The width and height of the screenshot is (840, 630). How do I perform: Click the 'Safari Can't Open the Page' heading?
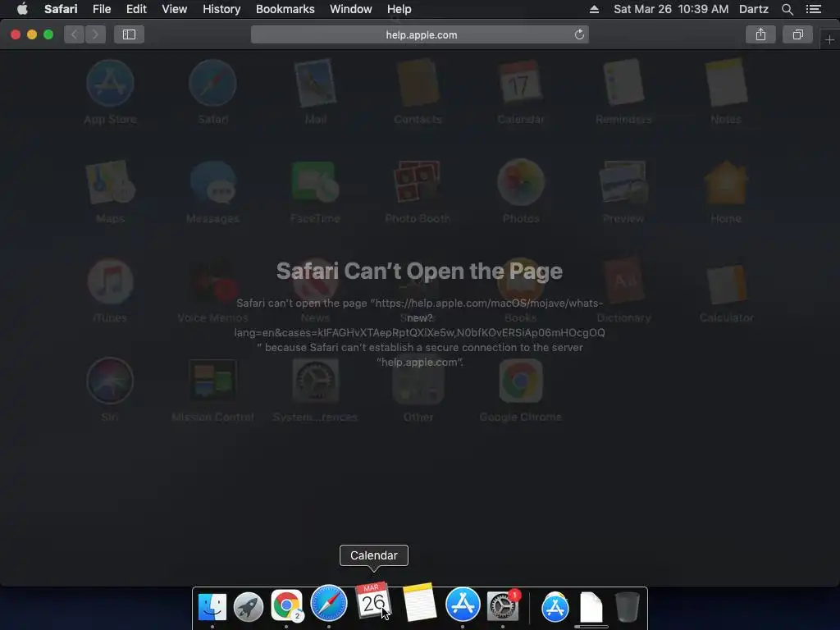(419, 271)
